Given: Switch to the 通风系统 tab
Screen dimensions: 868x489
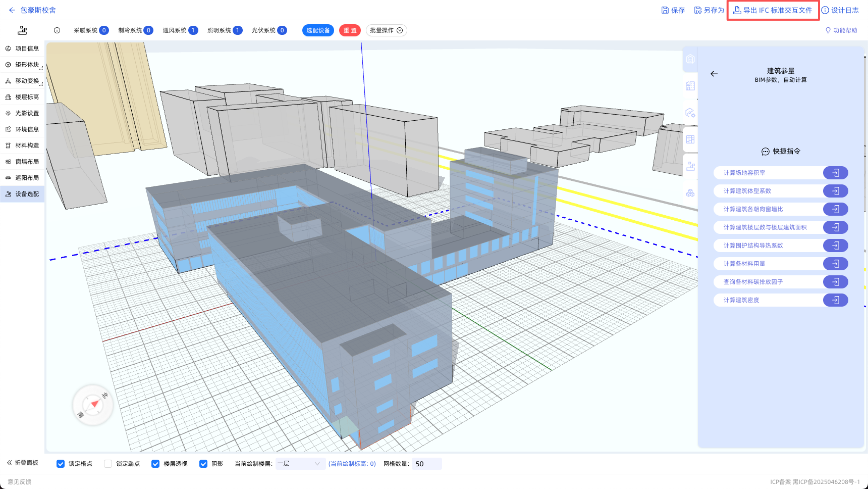Looking at the screenshot, I should tap(180, 30).
